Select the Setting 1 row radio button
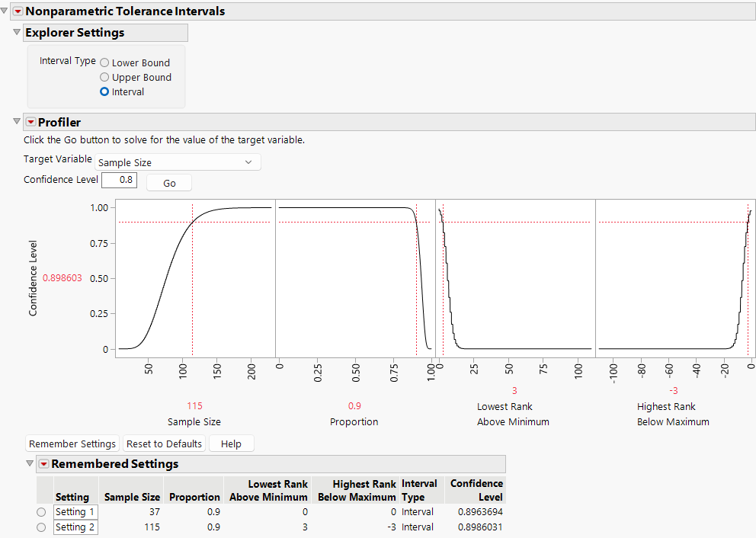Viewport: 756px width, 538px height. (41, 511)
